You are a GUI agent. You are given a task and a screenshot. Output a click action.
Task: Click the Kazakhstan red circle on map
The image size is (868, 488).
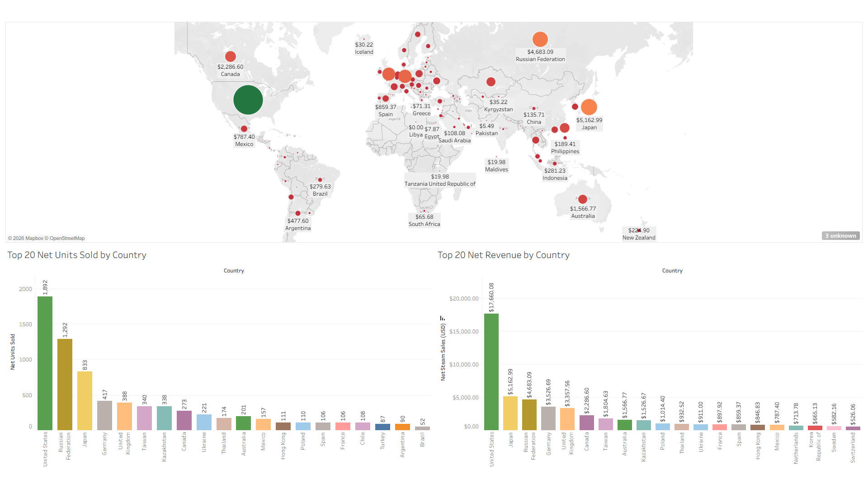[x=491, y=82]
